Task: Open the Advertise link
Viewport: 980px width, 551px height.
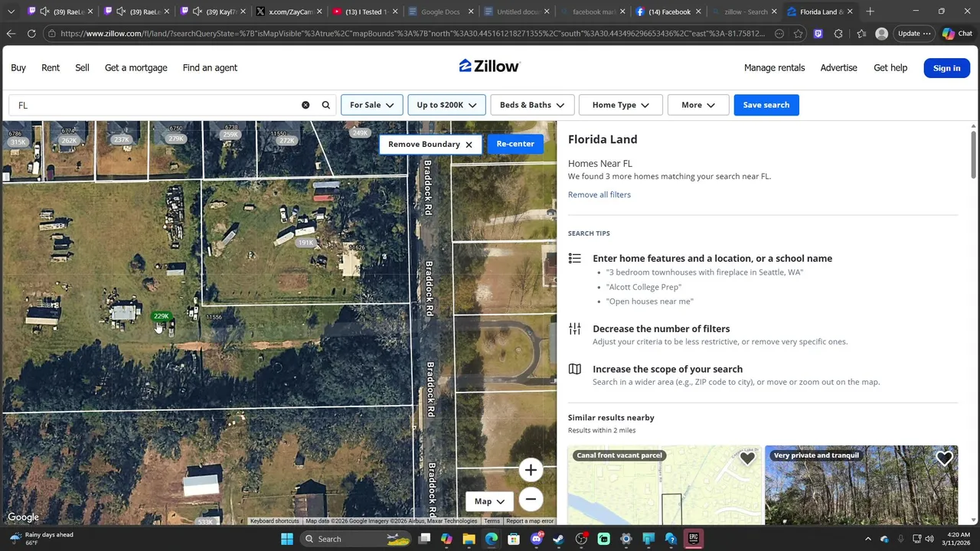Action: point(838,67)
